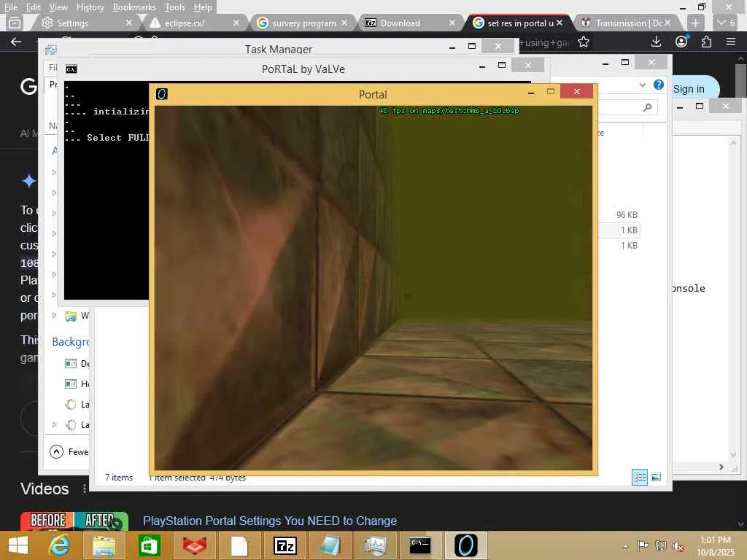Open the browser sidebar tab-list icon
Image resolution: width=747 pixels, height=560 pixels.
(x=15, y=23)
